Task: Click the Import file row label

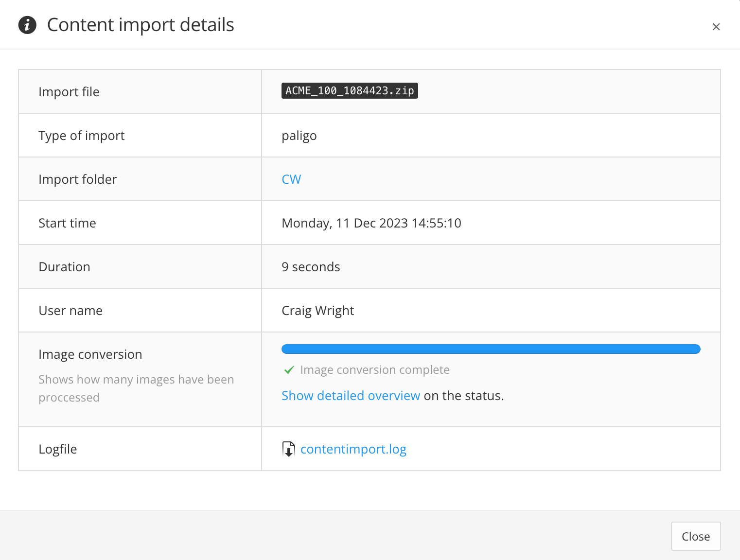Action: [x=69, y=91]
